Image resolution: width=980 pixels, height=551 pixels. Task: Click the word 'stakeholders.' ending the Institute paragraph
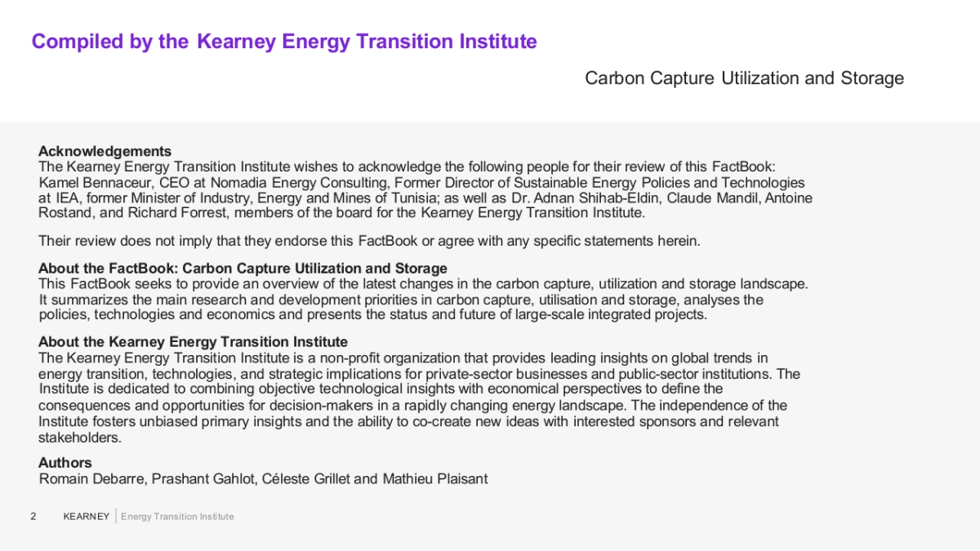[80, 438]
